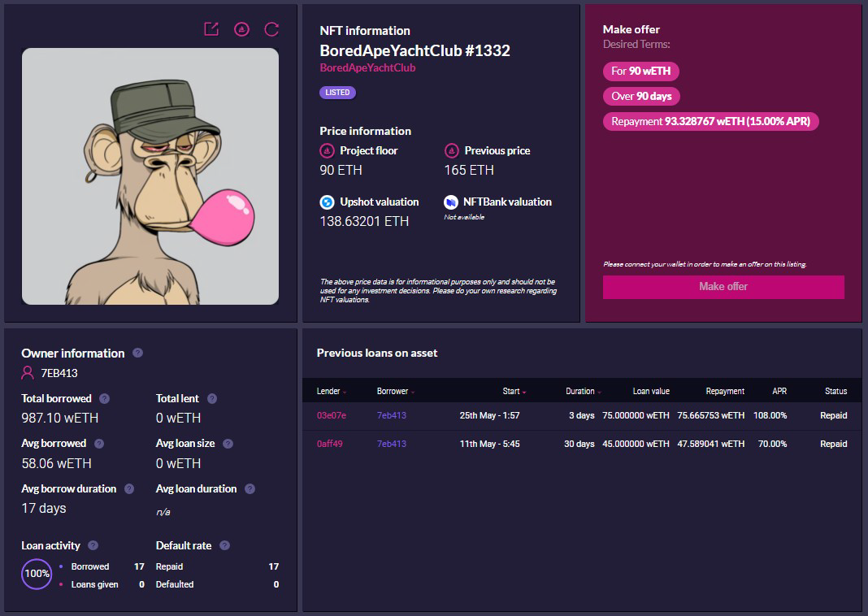Click the 100% loan activity ring

pos(37,574)
